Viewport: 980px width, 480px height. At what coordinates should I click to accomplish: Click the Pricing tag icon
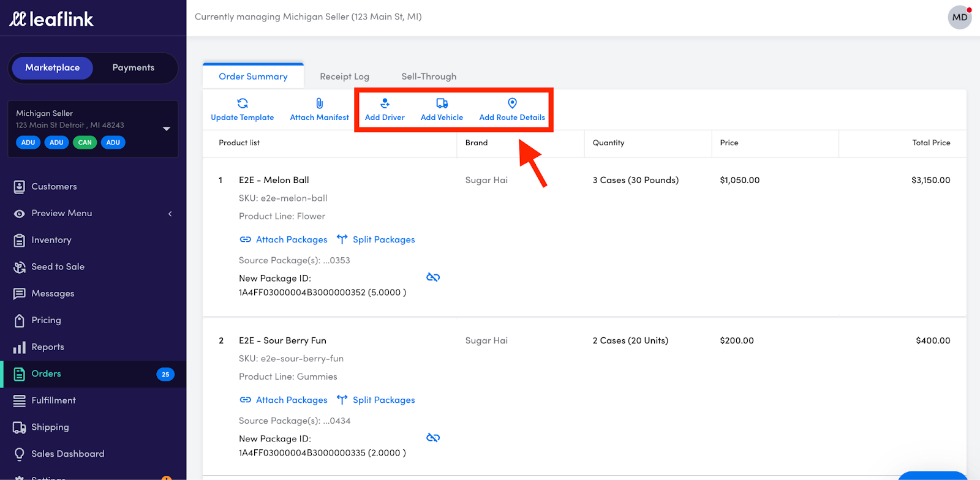click(20, 320)
